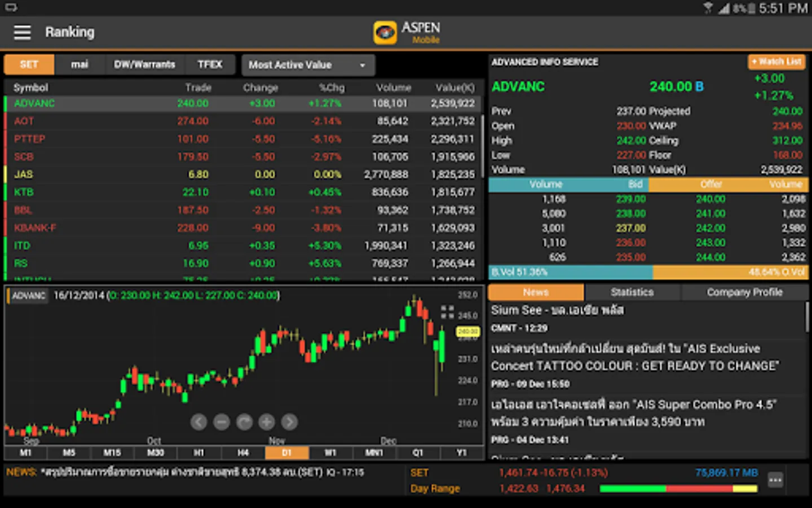Select the BBL stock row
This screenshot has width=812, height=508.
point(244,210)
